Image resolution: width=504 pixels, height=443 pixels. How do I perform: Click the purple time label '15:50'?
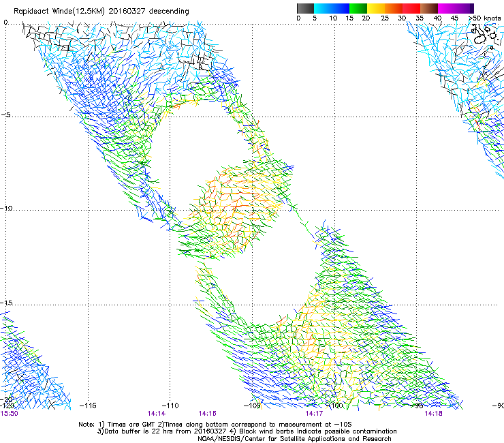(9, 414)
